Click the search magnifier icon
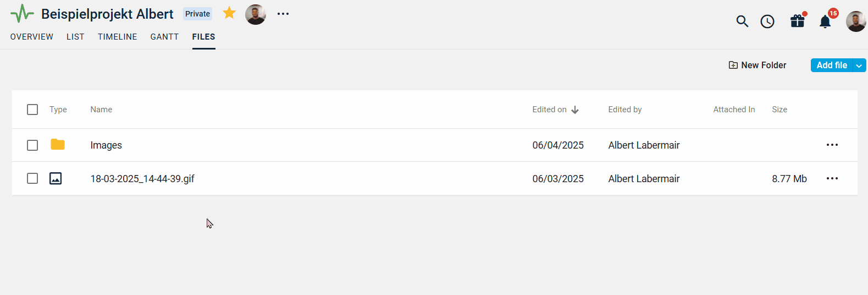 point(742,21)
